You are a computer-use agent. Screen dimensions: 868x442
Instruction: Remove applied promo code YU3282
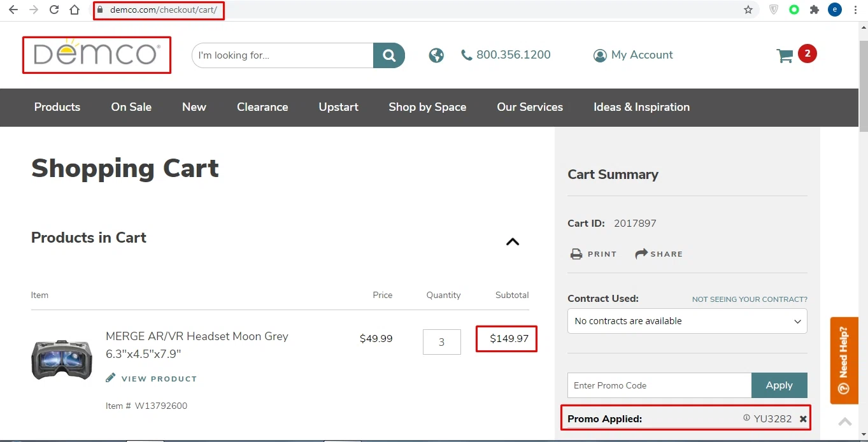point(803,419)
